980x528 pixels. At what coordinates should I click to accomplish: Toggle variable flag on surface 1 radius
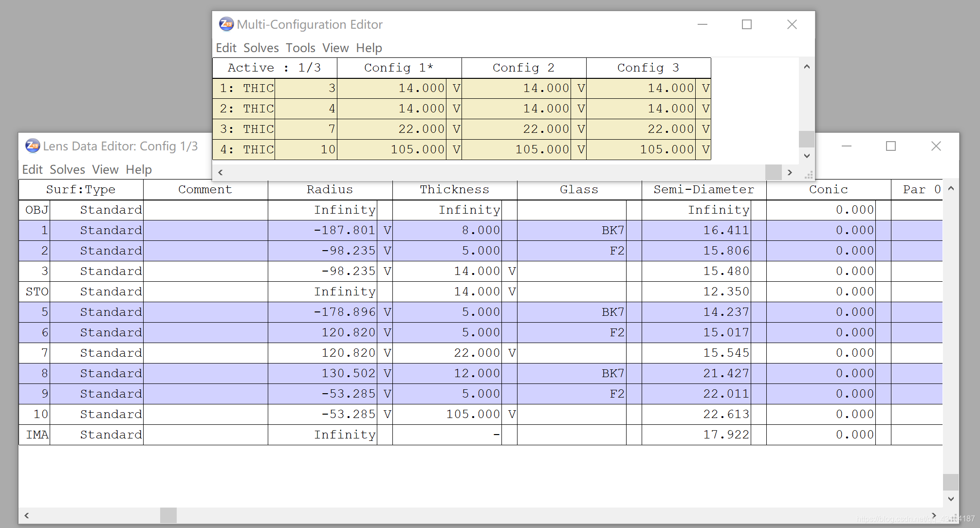point(387,230)
